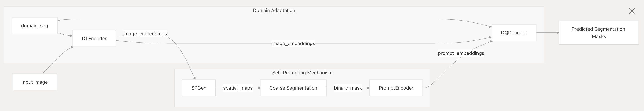Click the binary_mask edge label
This screenshot has height=111, width=644.
coord(348,88)
